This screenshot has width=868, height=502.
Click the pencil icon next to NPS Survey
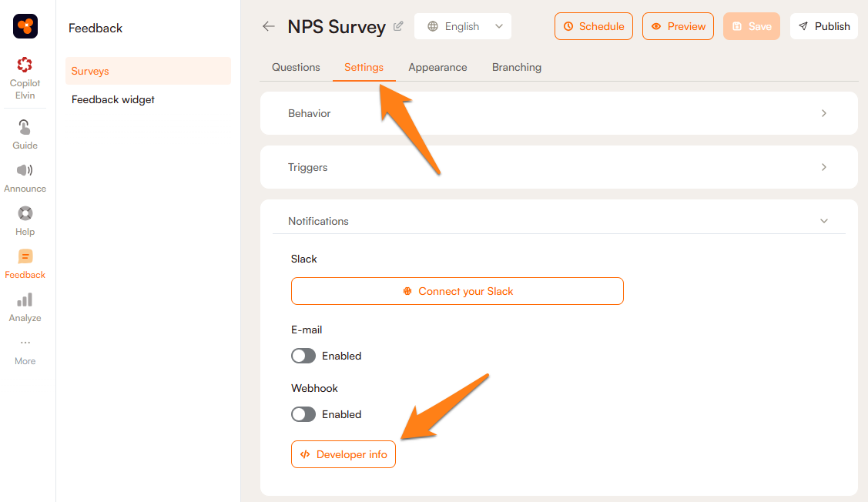pyautogui.click(x=398, y=26)
